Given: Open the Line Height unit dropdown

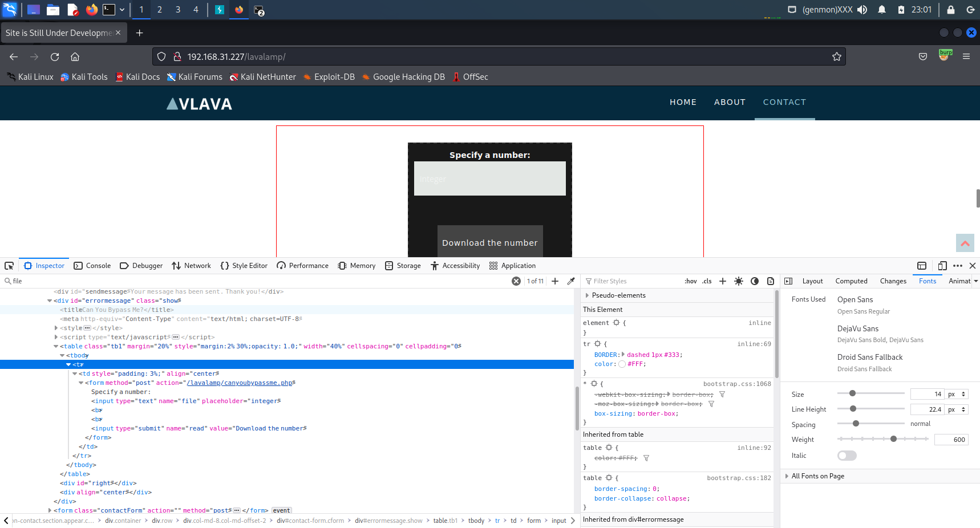Looking at the screenshot, I should (957, 409).
